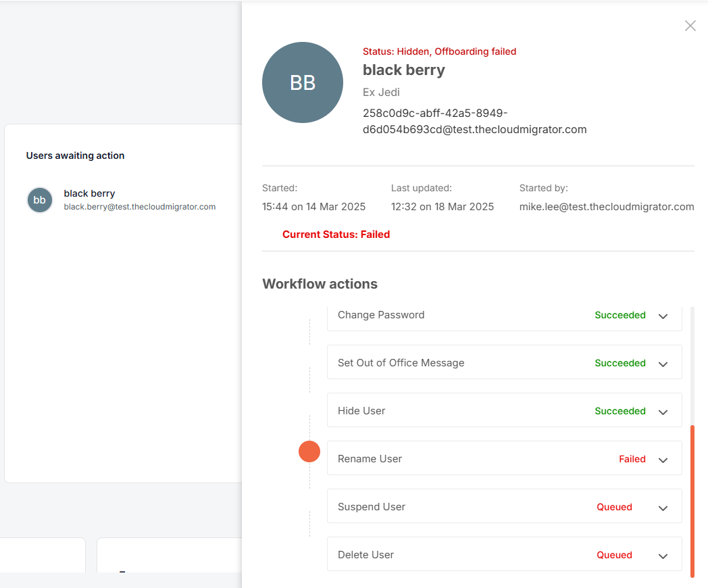Click Queued status on Suspend User
The height and width of the screenshot is (588, 708).
pyautogui.click(x=614, y=507)
